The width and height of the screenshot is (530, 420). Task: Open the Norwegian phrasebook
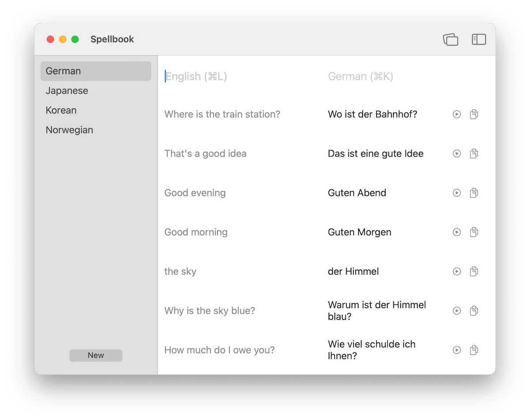click(69, 129)
